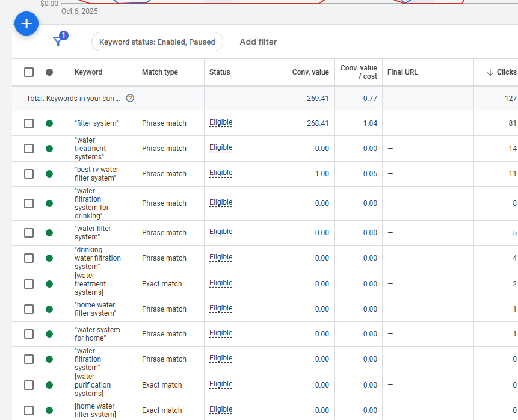Check the [home water filter system] exact row
This screenshot has height=420, width=518.
pyautogui.click(x=29, y=410)
